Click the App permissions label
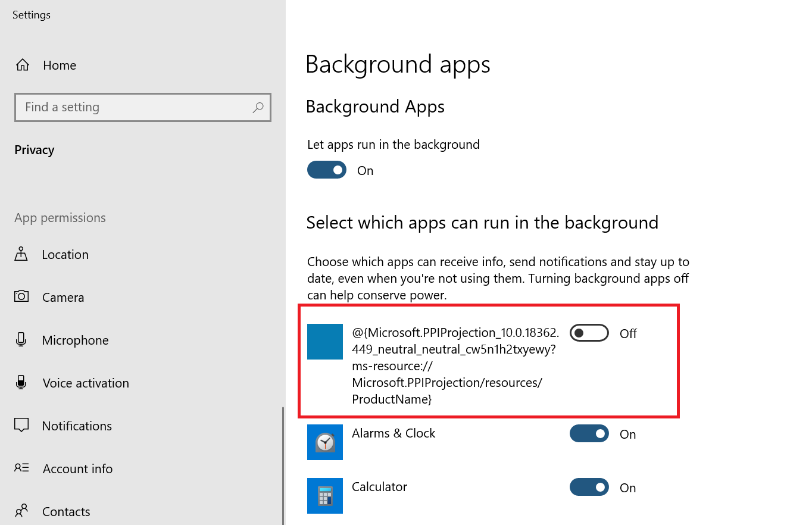The height and width of the screenshot is (525, 812). (60, 218)
